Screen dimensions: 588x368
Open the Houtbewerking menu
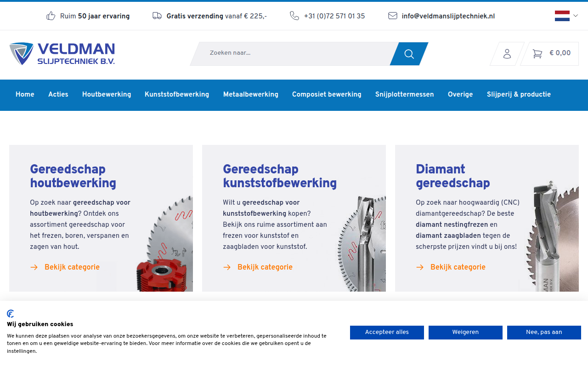pyautogui.click(x=107, y=95)
